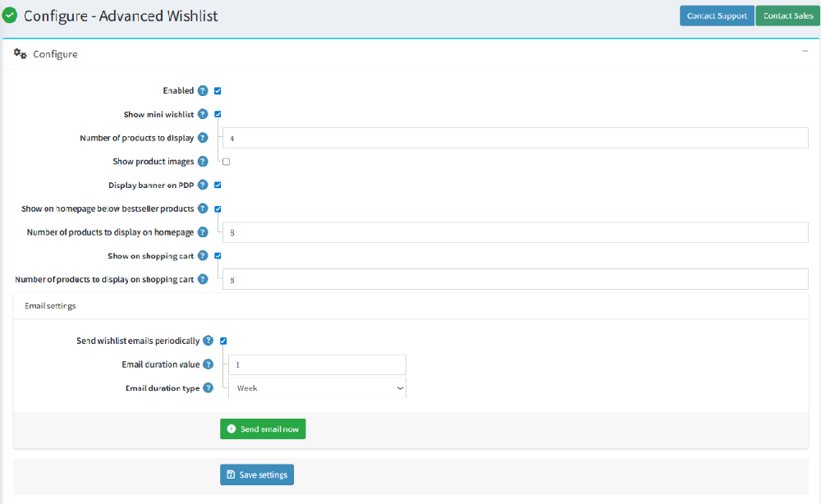821x504 pixels.
Task: Click help icon for Number of products on shopping cart
Action: 203,279
